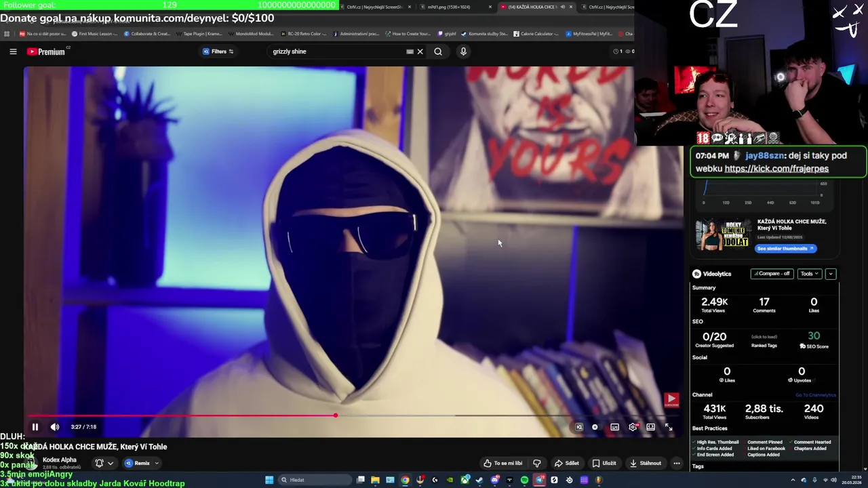Image resolution: width=868 pixels, height=488 pixels.
Task: Open the system clock and date
Action: pos(852,480)
